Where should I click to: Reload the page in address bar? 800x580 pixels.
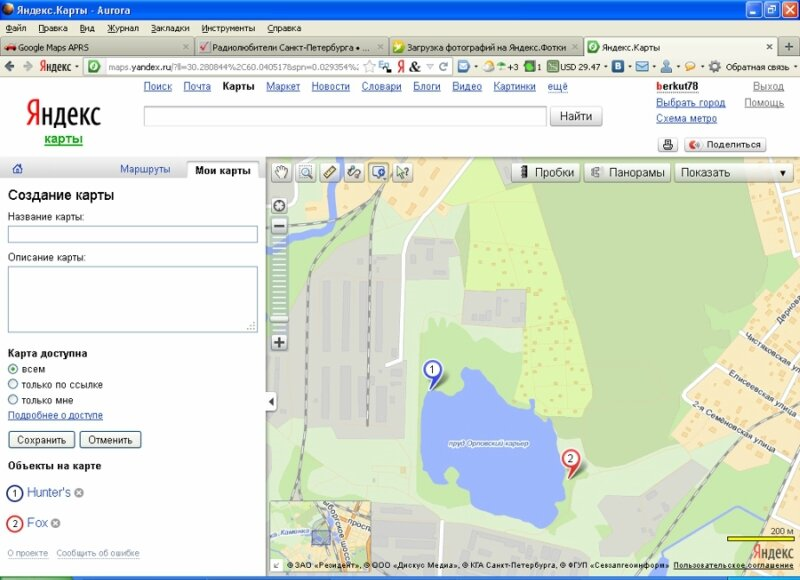tap(443, 66)
